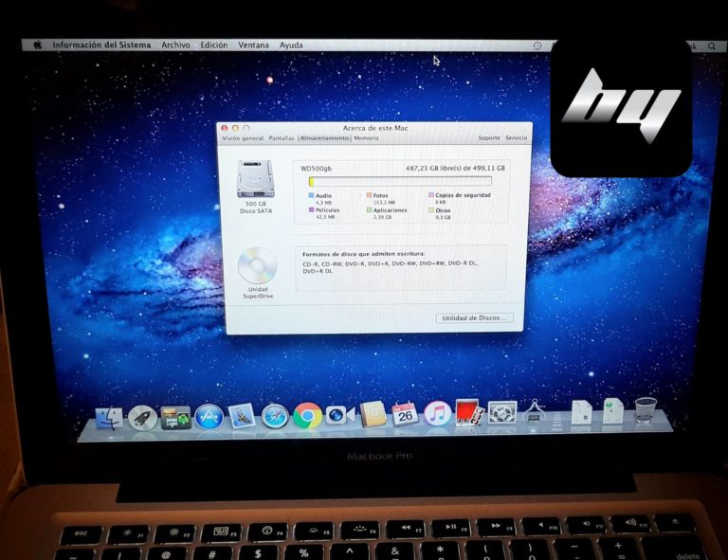Viewport: 728px width, 560px height.
Task: Open iTunes from the dock
Action: 436,414
